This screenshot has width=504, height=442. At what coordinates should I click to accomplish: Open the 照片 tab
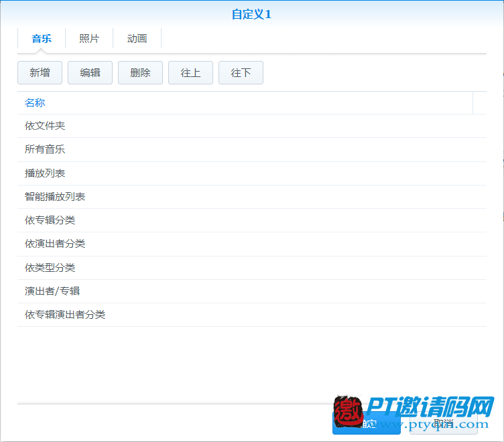coord(89,39)
